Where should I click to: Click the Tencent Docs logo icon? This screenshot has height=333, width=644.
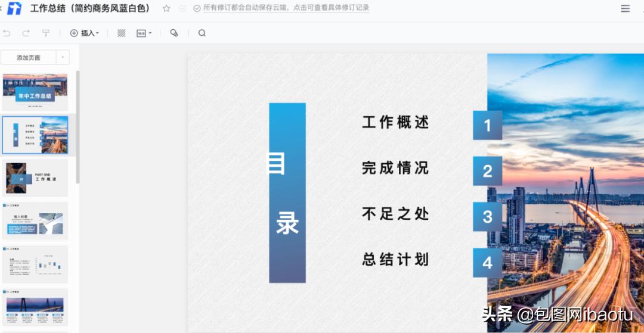(14, 8)
